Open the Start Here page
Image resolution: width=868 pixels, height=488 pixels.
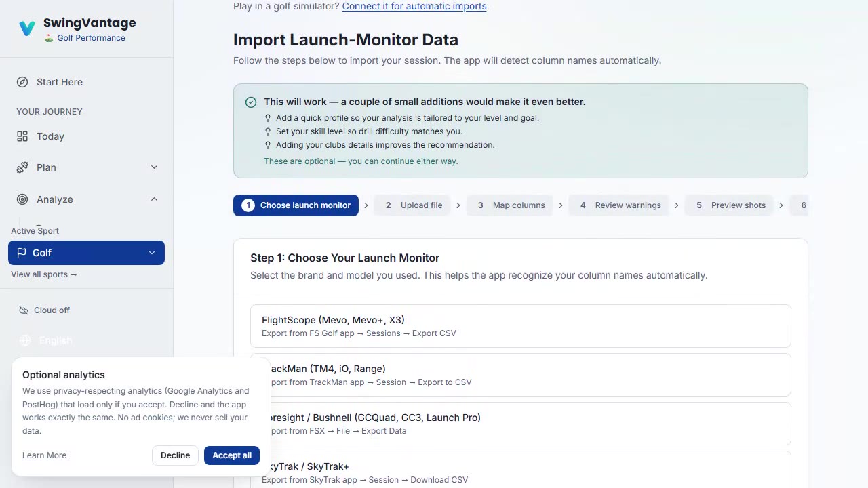[86, 82]
